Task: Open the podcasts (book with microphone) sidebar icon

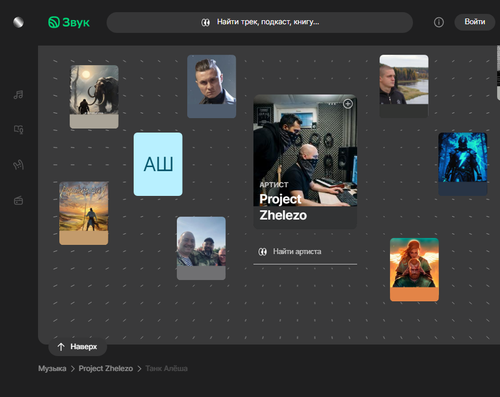Action: click(18, 129)
